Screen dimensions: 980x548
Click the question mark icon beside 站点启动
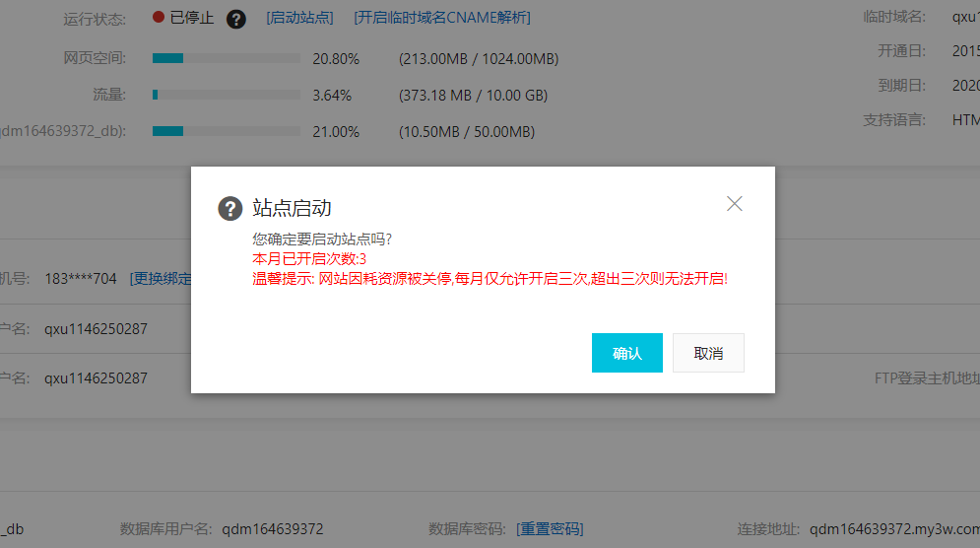click(x=229, y=208)
